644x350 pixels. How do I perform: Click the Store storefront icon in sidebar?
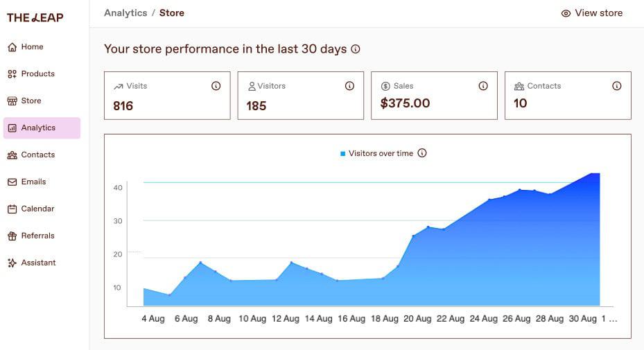pos(12,101)
